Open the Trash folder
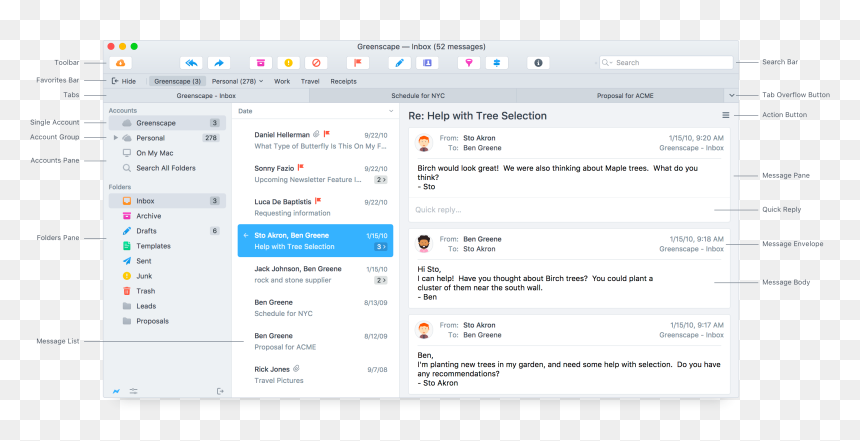This screenshot has height=441, width=860. point(167,291)
